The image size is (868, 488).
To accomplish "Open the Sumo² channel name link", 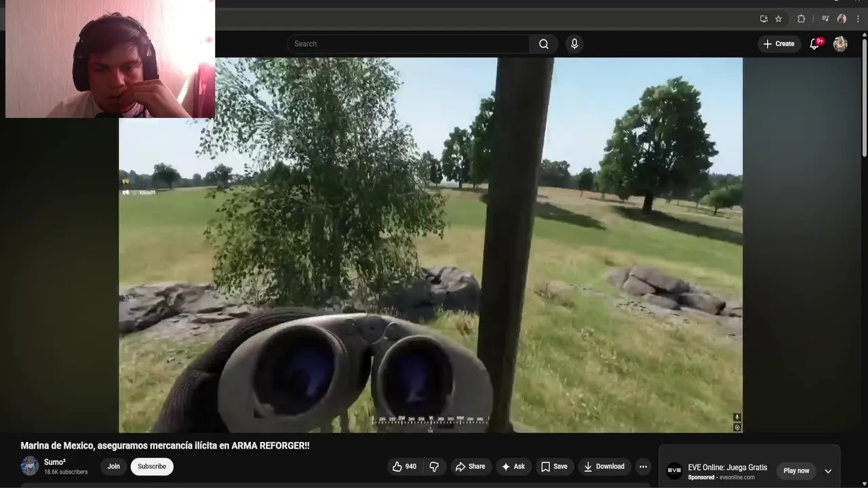I will click(55, 462).
